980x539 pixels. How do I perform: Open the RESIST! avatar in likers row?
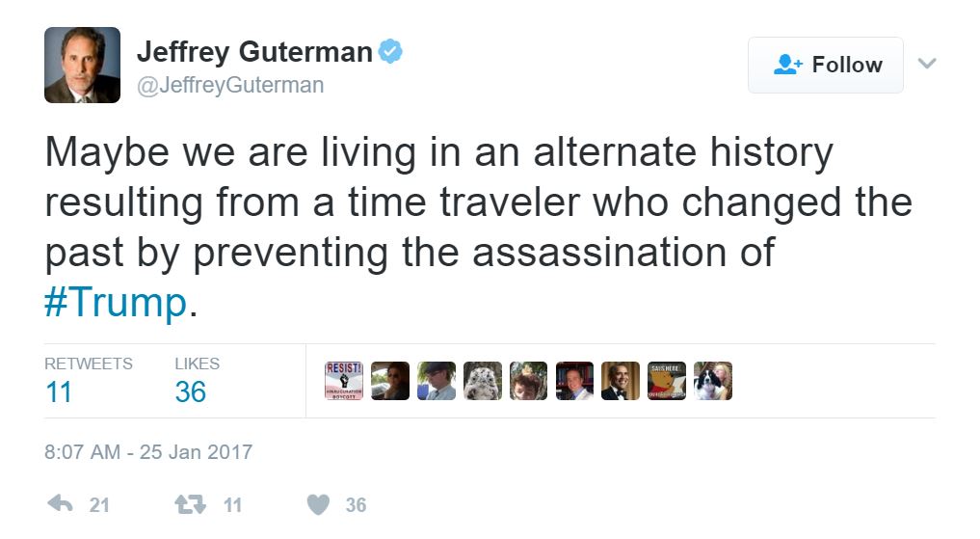tap(344, 381)
